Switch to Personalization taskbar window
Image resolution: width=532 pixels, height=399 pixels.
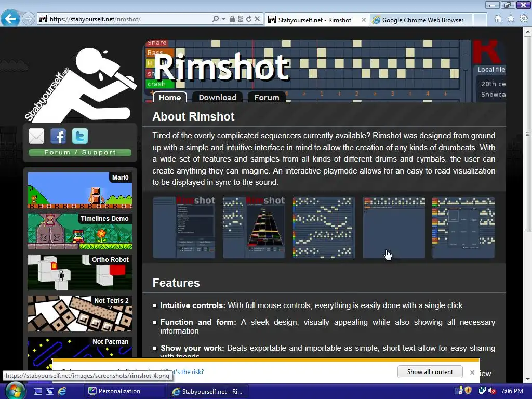point(124,391)
